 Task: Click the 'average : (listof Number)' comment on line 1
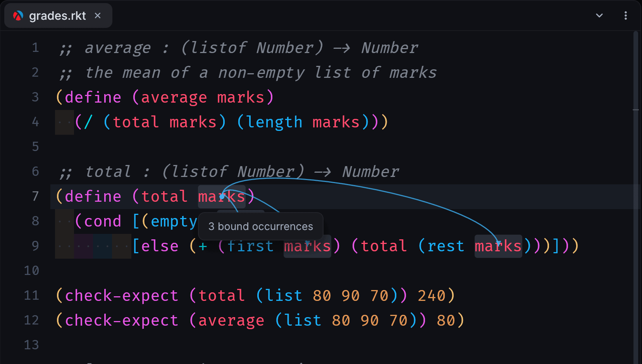click(x=204, y=48)
